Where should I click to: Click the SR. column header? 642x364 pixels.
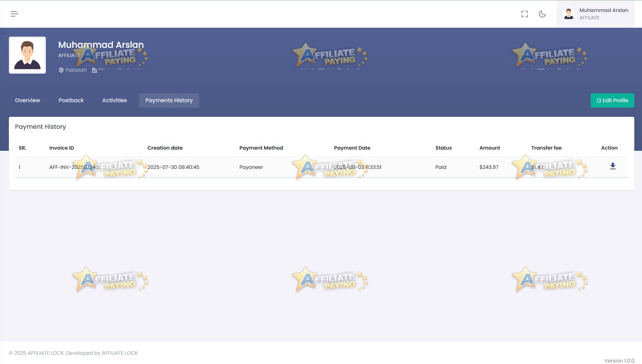pyautogui.click(x=22, y=148)
